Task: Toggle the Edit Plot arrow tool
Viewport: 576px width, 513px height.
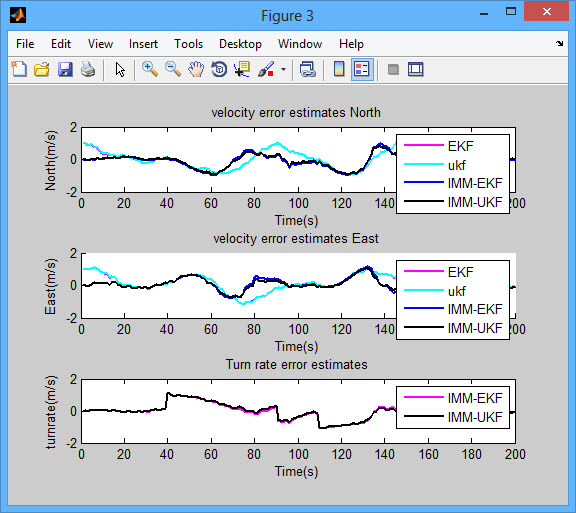Action: tap(120, 69)
